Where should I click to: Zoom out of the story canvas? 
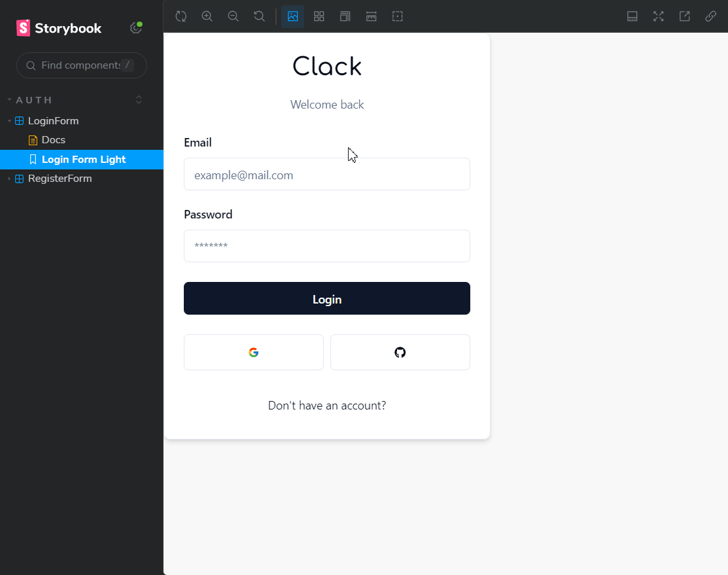point(233,16)
